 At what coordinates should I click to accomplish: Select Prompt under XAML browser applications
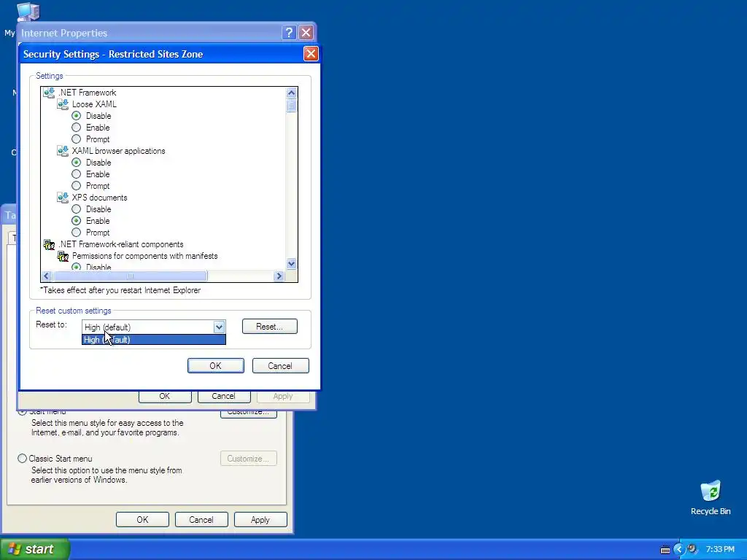click(76, 186)
